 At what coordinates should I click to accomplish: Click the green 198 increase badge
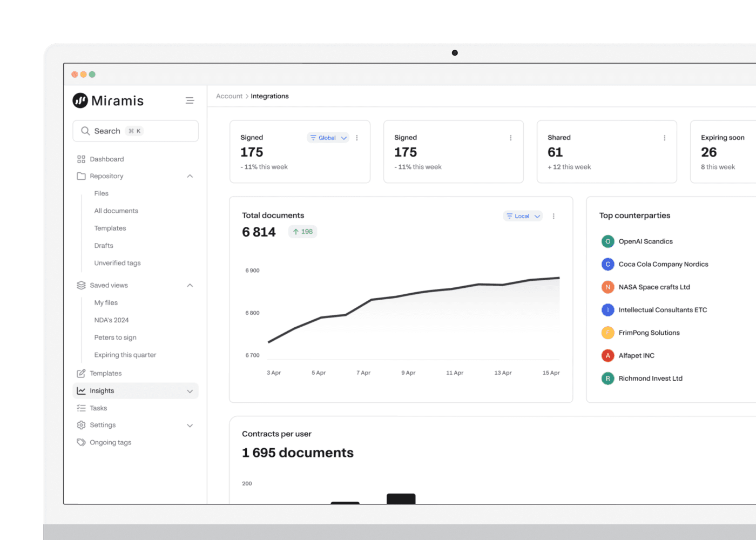tap(302, 232)
